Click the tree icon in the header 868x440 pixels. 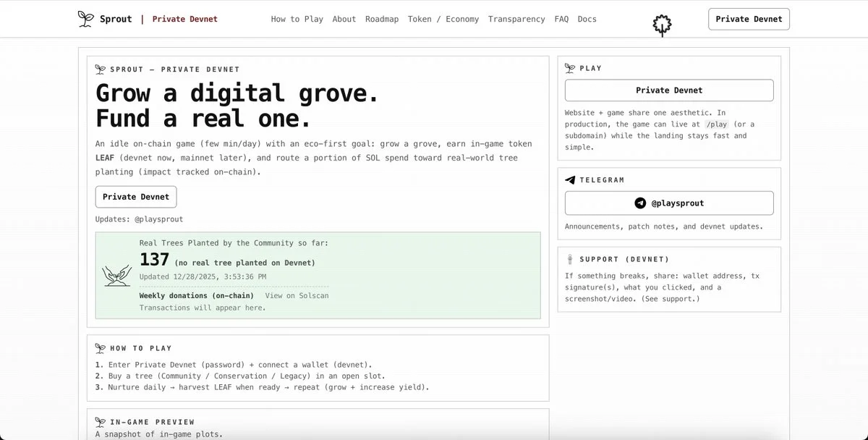coord(662,26)
